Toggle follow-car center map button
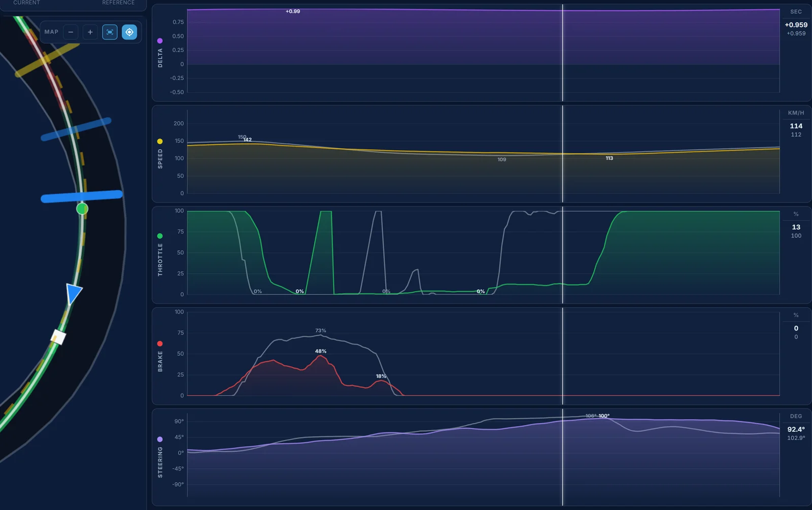Screen dimensions: 812x510 click(129, 32)
